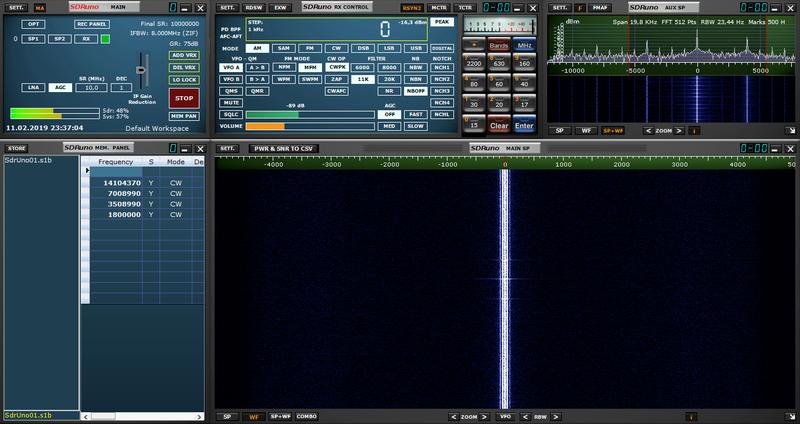Select CW demodulation mode

click(x=336, y=48)
